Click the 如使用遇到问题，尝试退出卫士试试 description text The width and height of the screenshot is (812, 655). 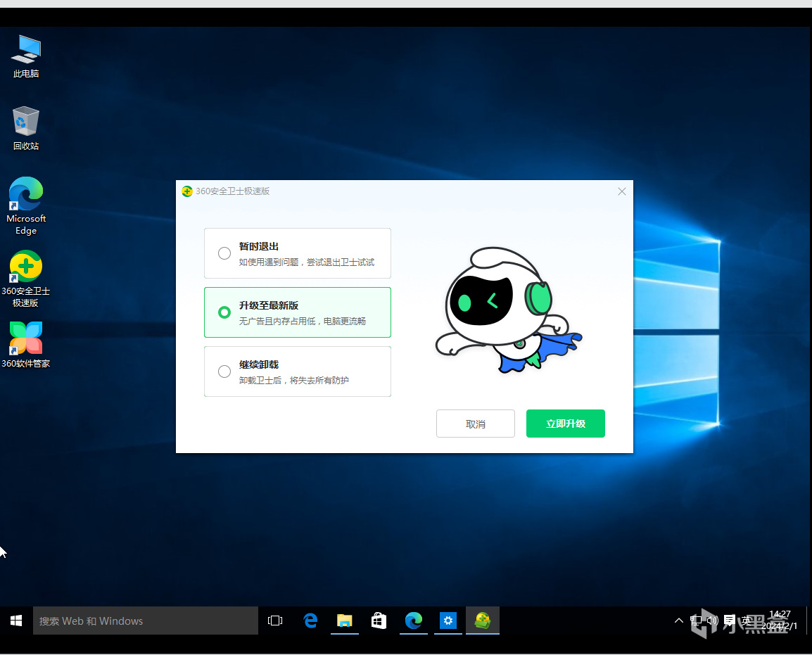click(x=307, y=262)
